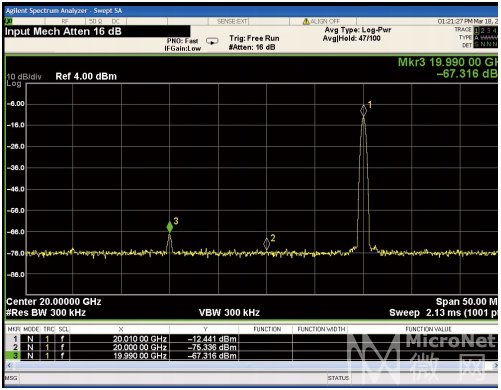The image size is (501, 390).
Task: Click the ALIGN OFF warning triangle icon
Action: pyautogui.click(x=306, y=21)
